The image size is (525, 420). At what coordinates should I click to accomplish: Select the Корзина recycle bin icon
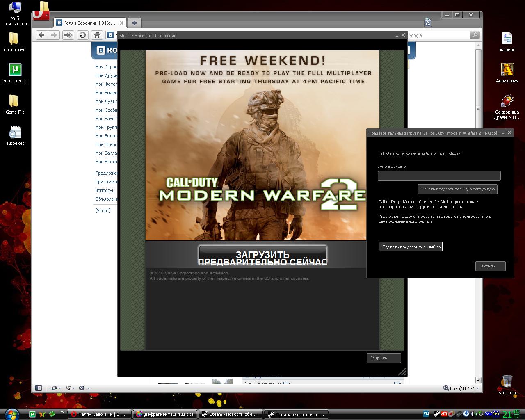pyautogui.click(x=507, y=385)
